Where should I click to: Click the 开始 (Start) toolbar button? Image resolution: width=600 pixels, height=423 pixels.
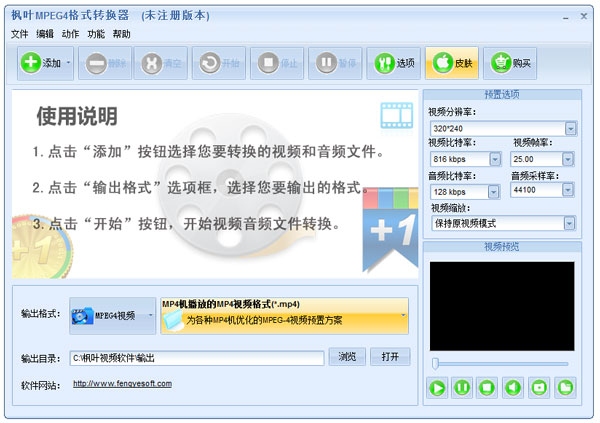(219, 63)
